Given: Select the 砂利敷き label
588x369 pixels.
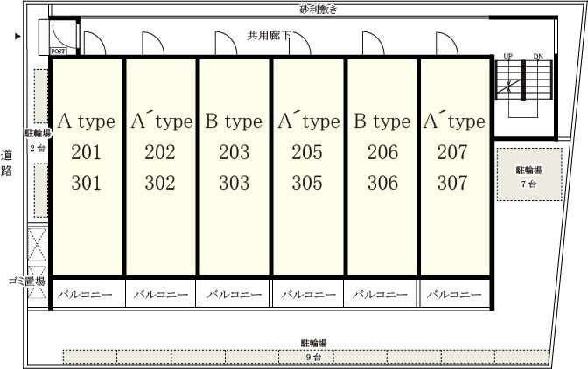Looking at the screenshot, I should tap(318, 9).
